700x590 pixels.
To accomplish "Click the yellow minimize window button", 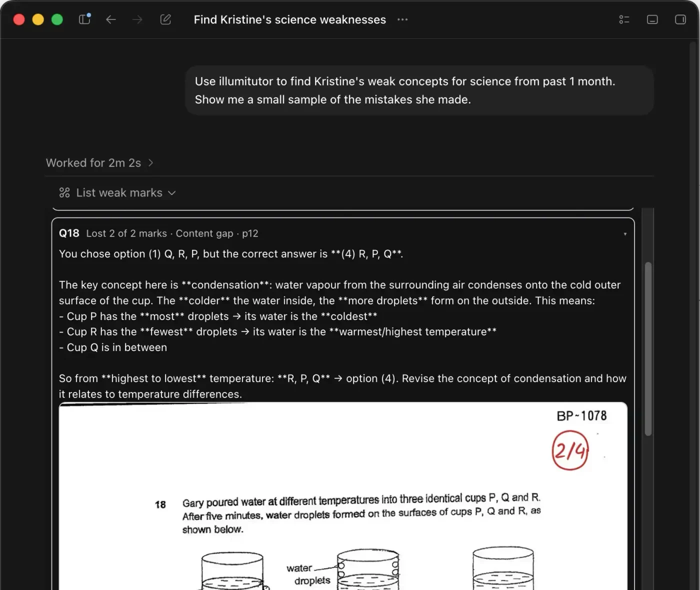I will [x=38, y=19].
